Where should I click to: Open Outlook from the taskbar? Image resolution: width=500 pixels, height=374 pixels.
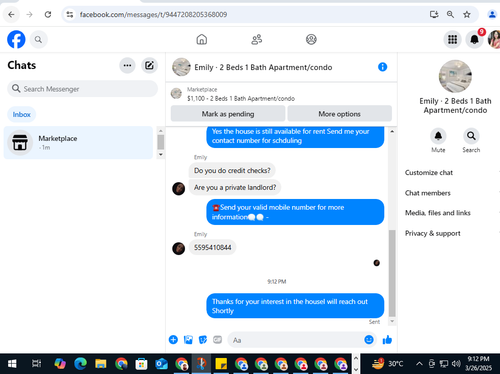[161, 364]
